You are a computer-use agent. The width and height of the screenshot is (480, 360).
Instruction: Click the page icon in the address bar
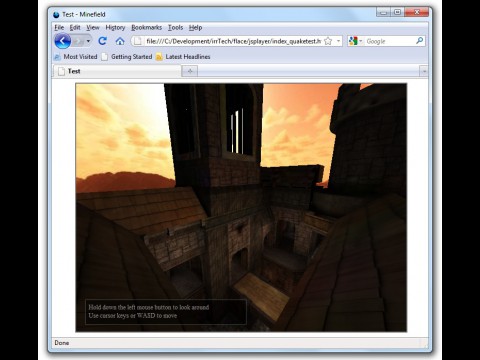[137, 41]
